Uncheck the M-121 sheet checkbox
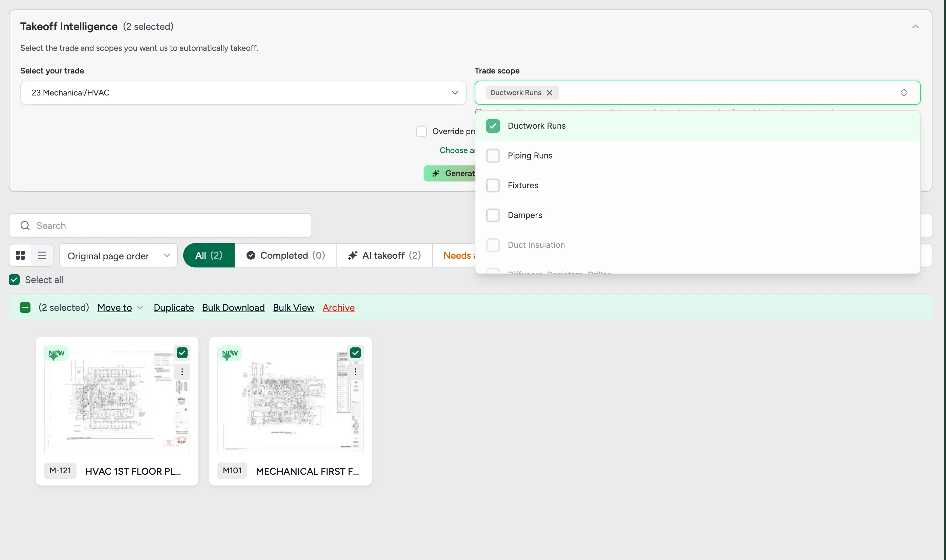946x560 pixels. [x=182, y=353]
